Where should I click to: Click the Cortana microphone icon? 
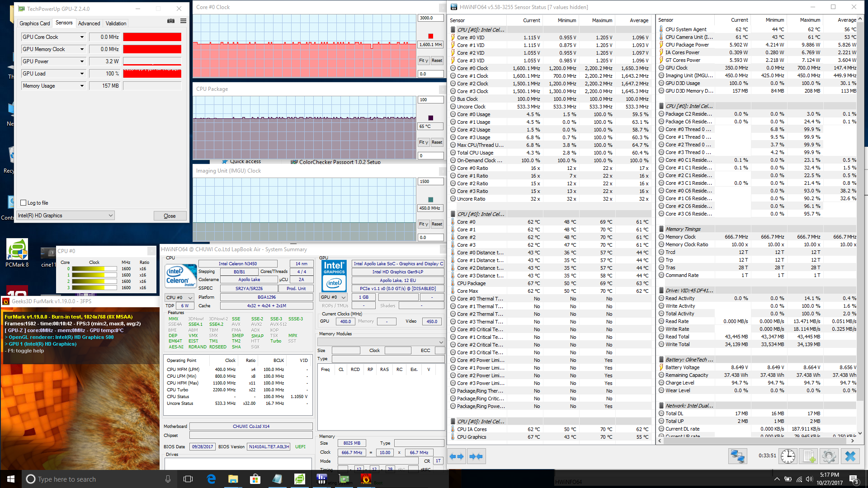168,479
